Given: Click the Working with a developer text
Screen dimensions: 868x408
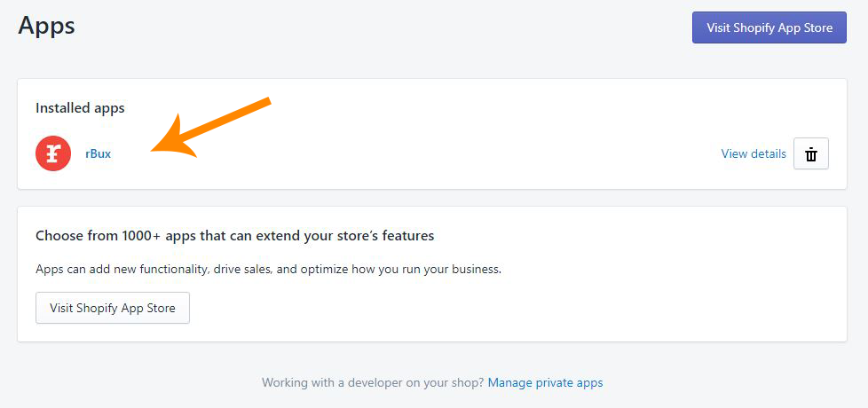Looking at the screenshot, I should (x=373, y=382).
